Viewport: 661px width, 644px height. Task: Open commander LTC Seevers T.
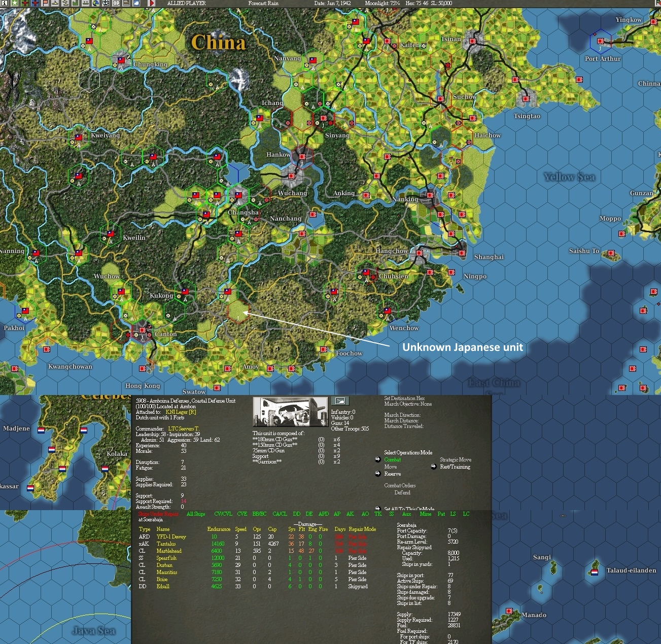184,428
